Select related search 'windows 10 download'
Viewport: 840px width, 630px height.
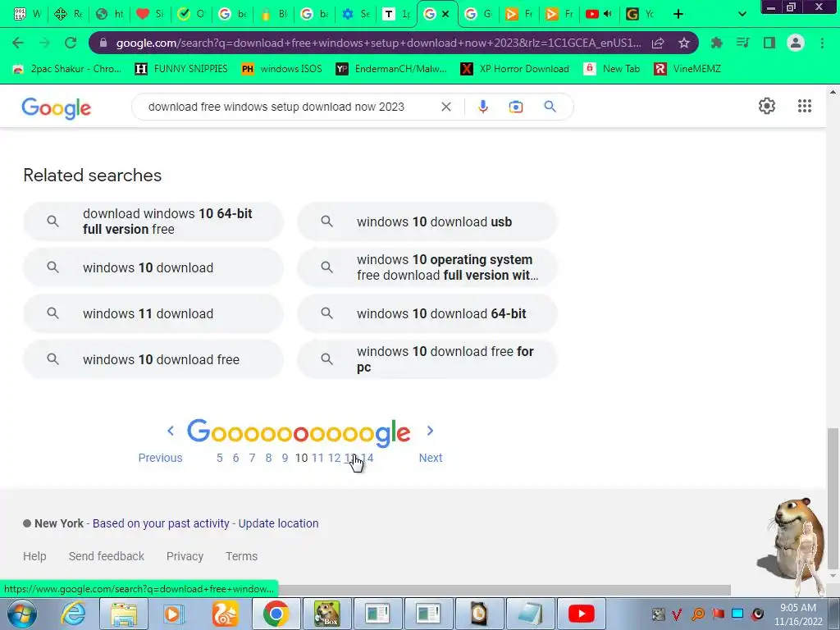tap(153, 267)
